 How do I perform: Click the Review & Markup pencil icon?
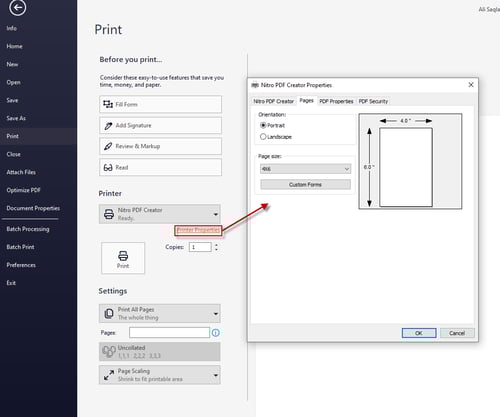click(x=108, y=146)
